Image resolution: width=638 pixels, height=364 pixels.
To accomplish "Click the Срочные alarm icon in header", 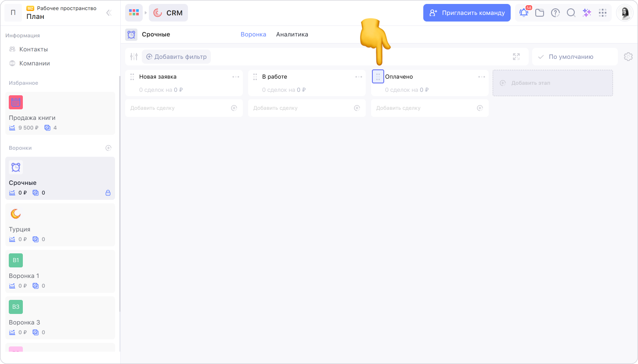I will pos(131,34).
